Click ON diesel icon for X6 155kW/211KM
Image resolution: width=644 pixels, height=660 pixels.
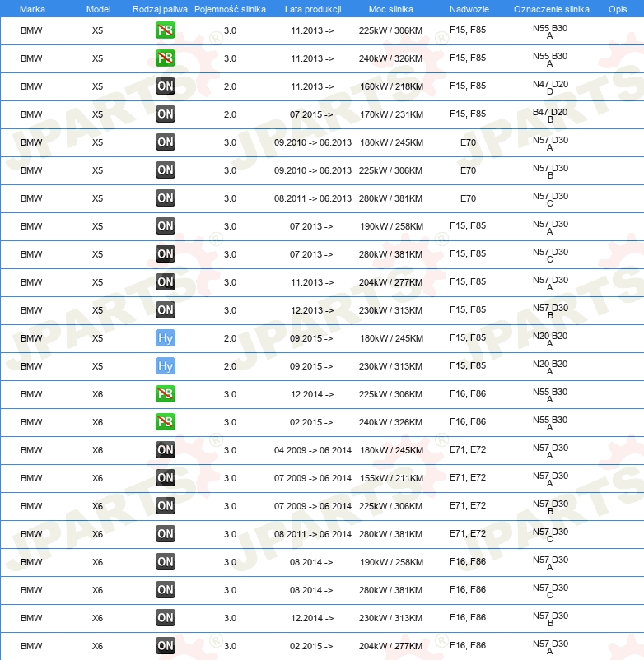165,478
